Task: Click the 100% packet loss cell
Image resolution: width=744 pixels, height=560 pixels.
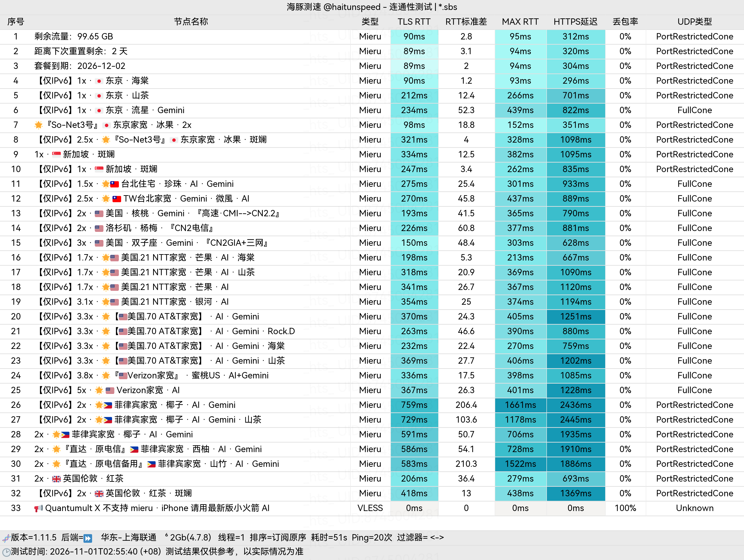Action: tap(625, 508)
